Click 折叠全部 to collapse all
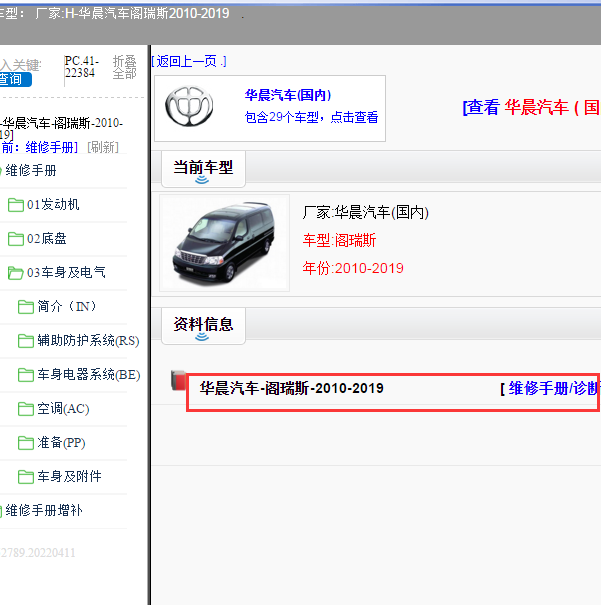Screen dimensions: 601x605 [x=124, y=67]
